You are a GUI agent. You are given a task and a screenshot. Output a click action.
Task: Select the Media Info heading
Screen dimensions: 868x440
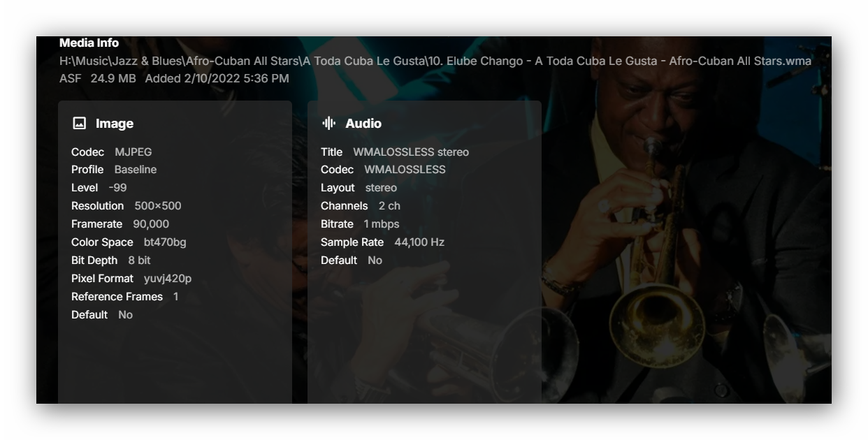click(89, 43)
